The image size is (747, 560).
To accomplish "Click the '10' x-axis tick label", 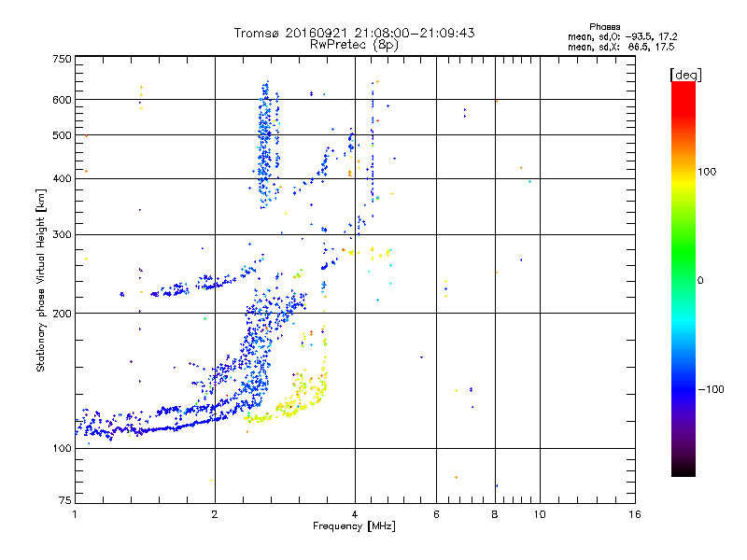I will point(540,514).
